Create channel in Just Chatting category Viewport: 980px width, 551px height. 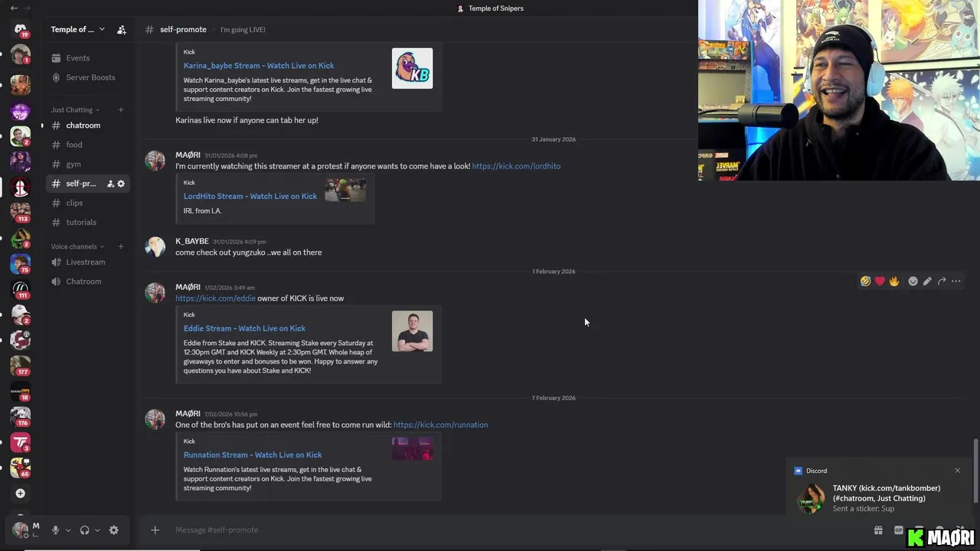point(120,110)
